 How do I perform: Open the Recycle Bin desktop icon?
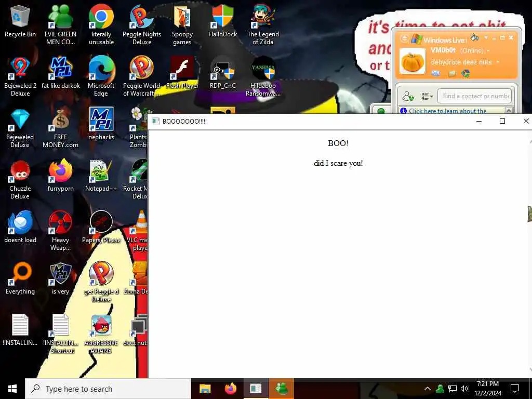[20, 21]
